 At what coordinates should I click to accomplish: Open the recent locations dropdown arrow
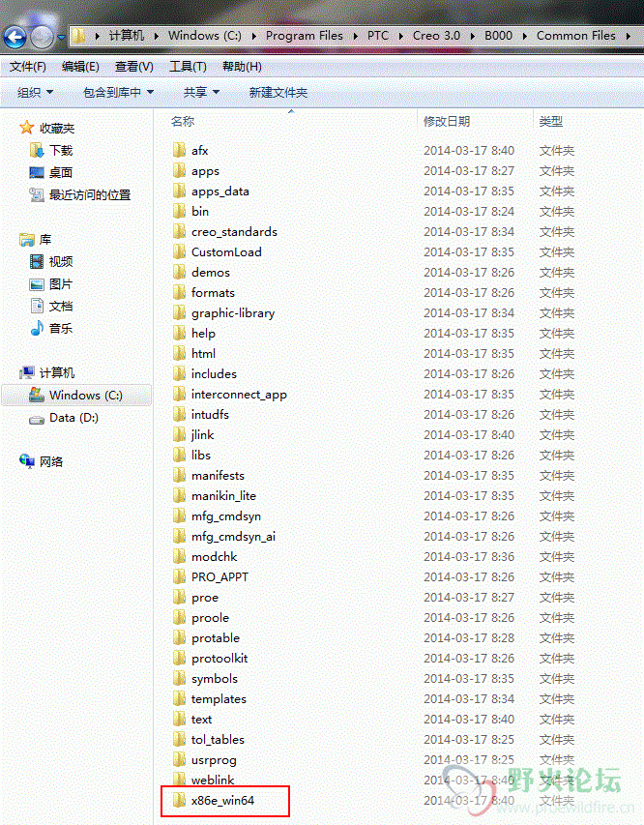pos(61,38)
